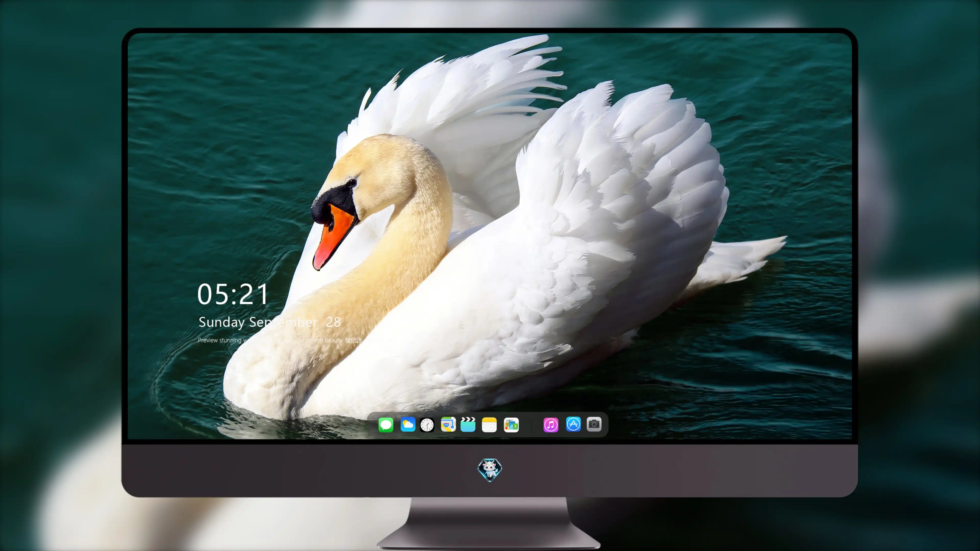Open the colorful photo collage app icon

point(511,425)
